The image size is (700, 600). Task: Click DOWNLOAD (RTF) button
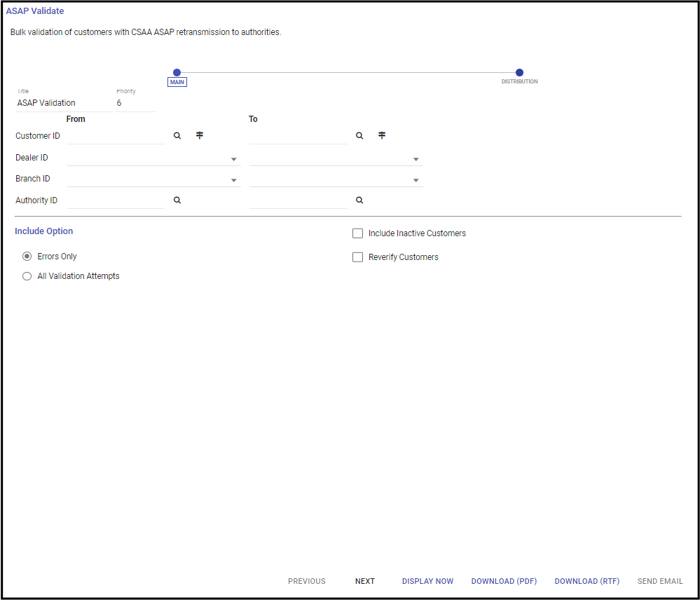(x=587, y=581)
